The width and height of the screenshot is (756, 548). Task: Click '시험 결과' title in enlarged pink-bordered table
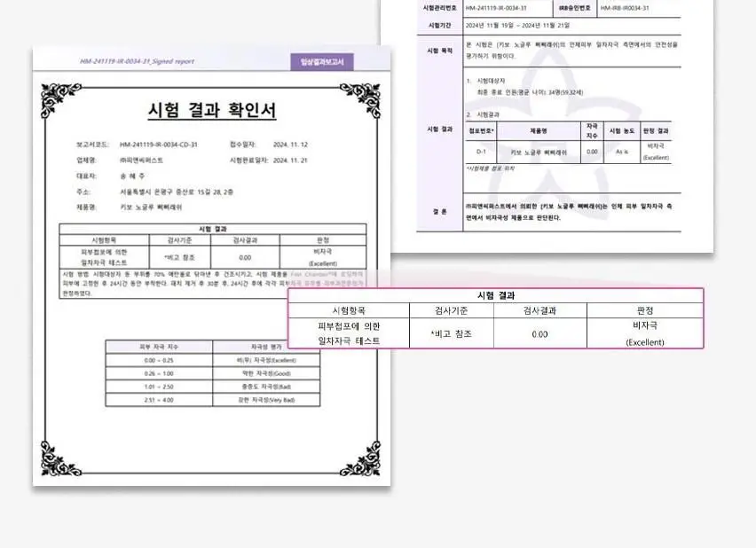(x=496, y=295)
